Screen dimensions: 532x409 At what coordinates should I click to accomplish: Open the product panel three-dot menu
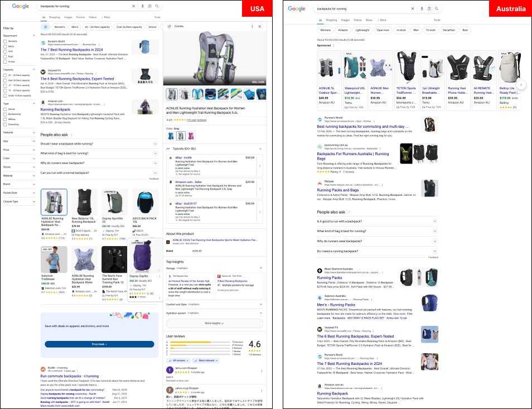pos(252,26)
